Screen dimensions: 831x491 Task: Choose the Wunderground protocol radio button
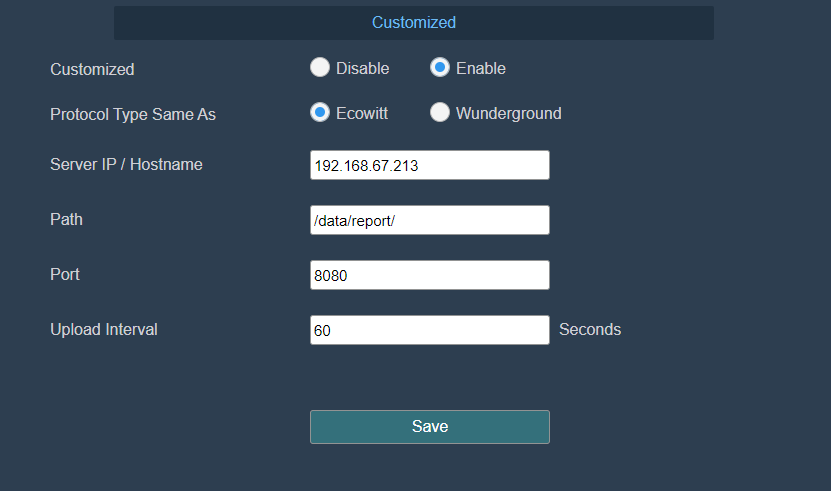tap(439, 112)
